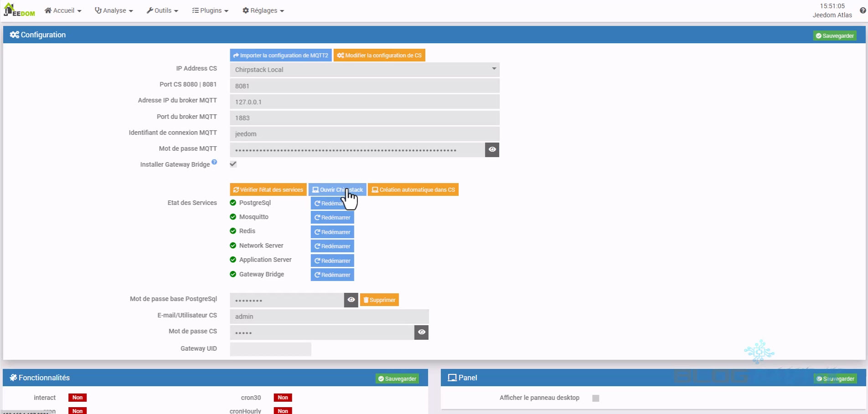The image size is (868, 414).
Task: Restart the Redis service
Action: (x=332, y=232)
